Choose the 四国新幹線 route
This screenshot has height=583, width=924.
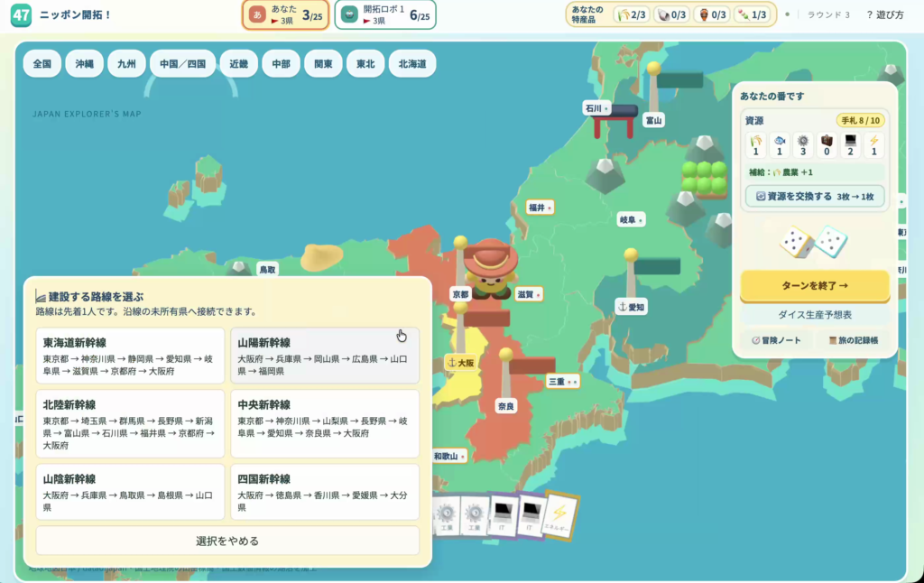coord(325,492)
